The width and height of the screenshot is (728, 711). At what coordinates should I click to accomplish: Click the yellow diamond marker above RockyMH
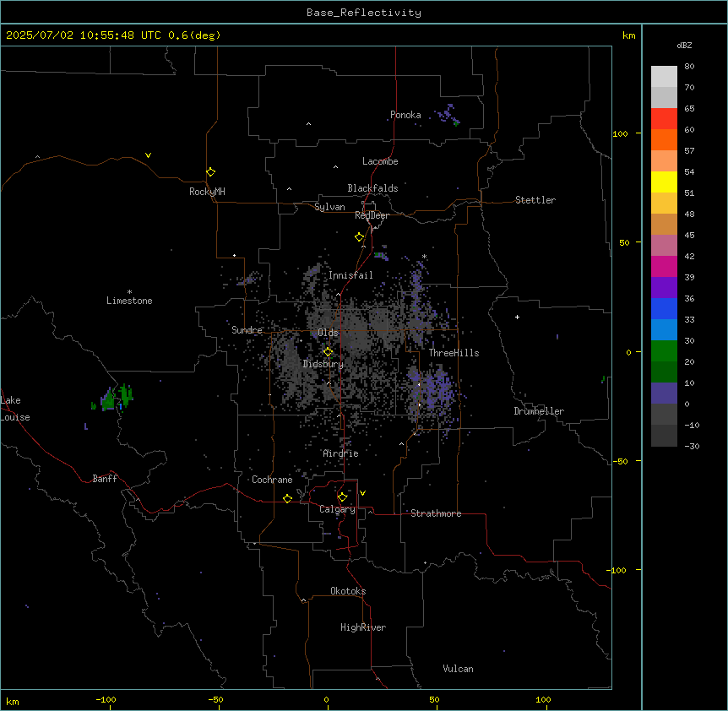coord(210,172)
